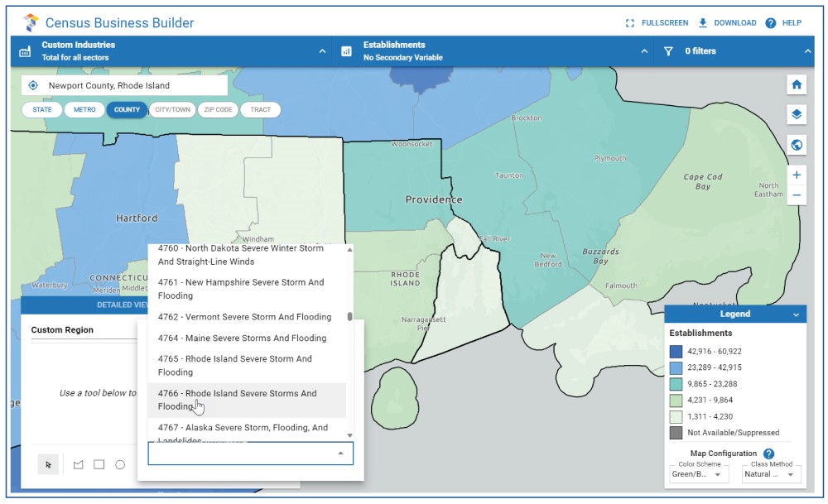Click the Cape Cod Bay map label
This screenshot has height=504, width=828.
(x=703, y=181)
